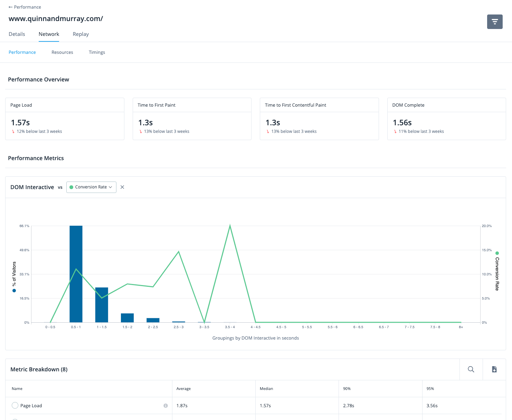Screen dimensions: 512x420
Task: Click the Time to First Paint card
Action: [x=192, y=119]
